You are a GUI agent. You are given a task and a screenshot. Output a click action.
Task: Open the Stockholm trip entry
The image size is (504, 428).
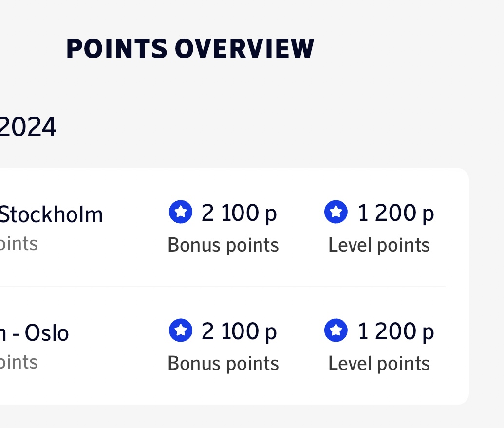[51, 214]
